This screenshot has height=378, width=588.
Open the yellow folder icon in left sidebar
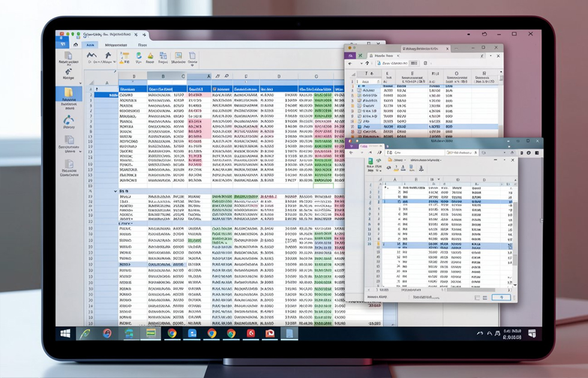[68, 93]
